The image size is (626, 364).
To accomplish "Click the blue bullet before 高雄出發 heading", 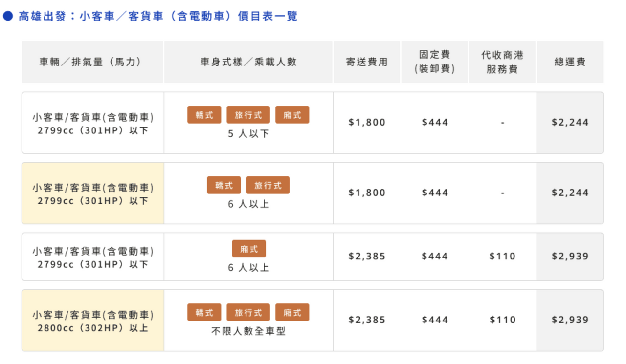I will (x=7, y=16).
